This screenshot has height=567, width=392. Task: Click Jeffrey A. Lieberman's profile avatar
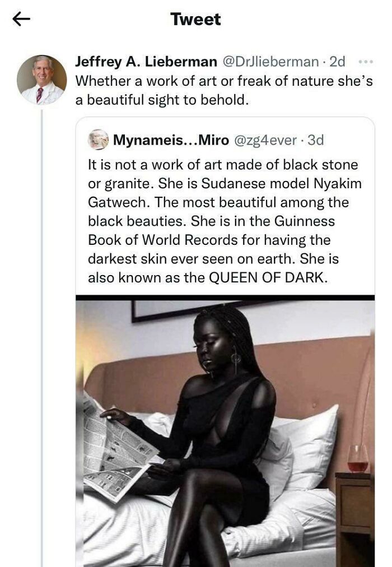pos(42,78)
